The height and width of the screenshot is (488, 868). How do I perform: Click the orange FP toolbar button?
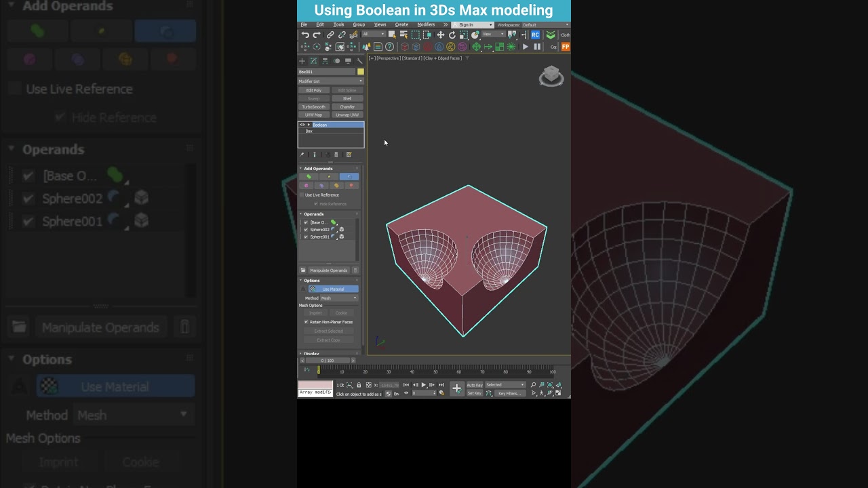[566, 47]
